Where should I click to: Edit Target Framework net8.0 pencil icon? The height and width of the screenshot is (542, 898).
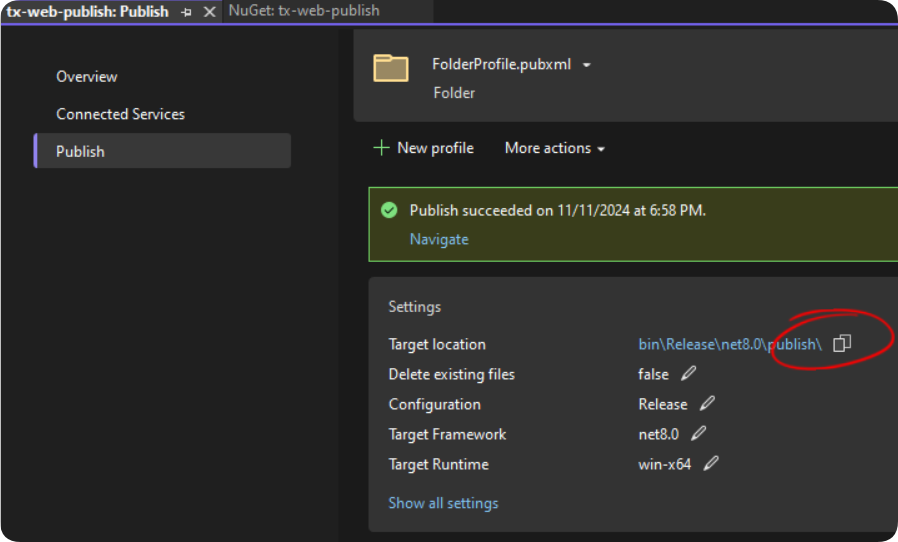click(x=698, y=433)
